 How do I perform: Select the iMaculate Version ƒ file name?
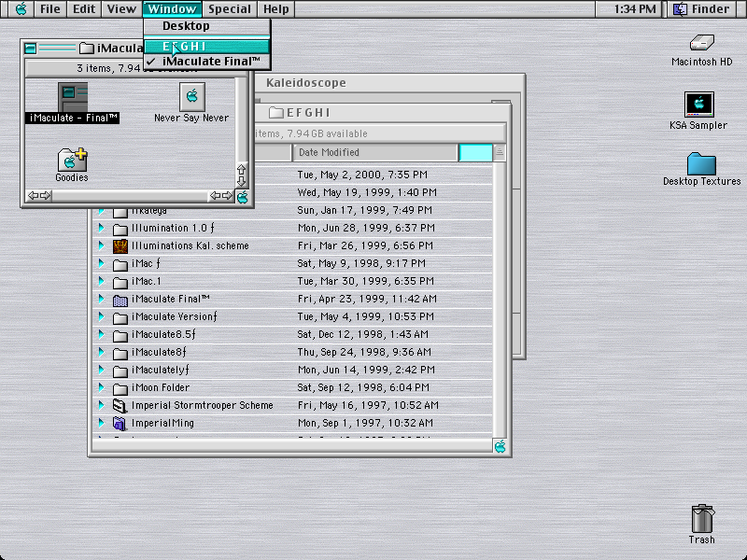[175, 316]
